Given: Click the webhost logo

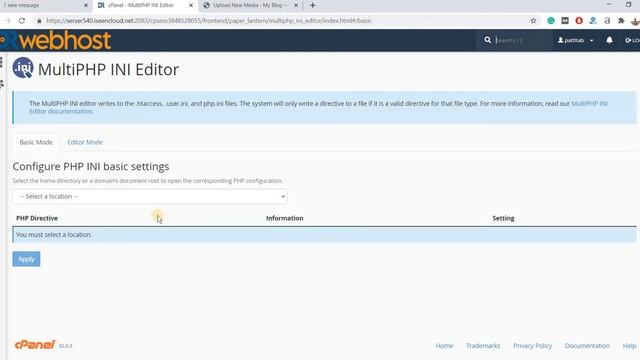Looking at the screenshot, I should pyautogui.click(x=56, y=40).
